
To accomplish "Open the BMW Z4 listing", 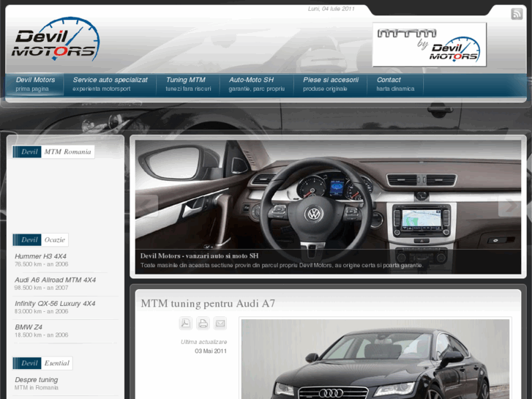I will [29, 327].
